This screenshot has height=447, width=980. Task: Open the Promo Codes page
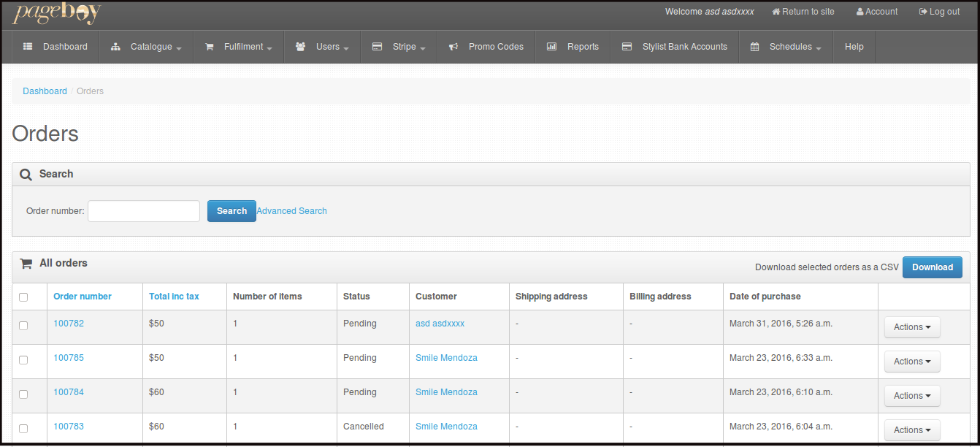tap(486, 47)
